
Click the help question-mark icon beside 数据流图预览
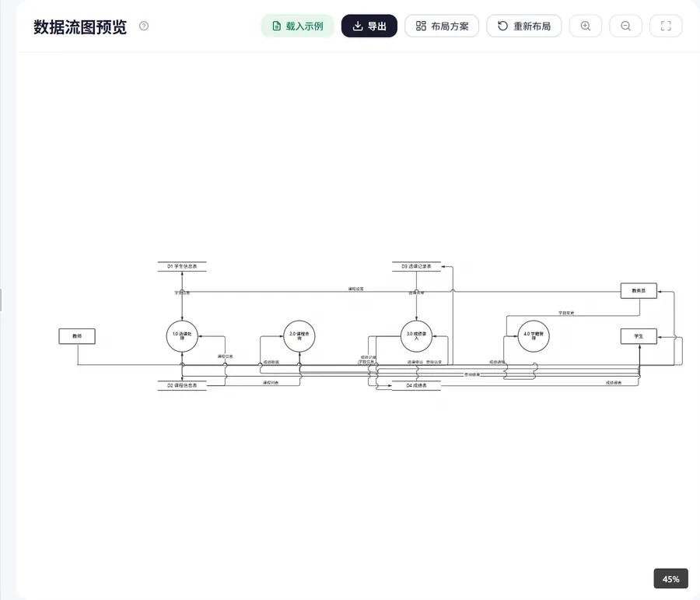click(144, 26)
